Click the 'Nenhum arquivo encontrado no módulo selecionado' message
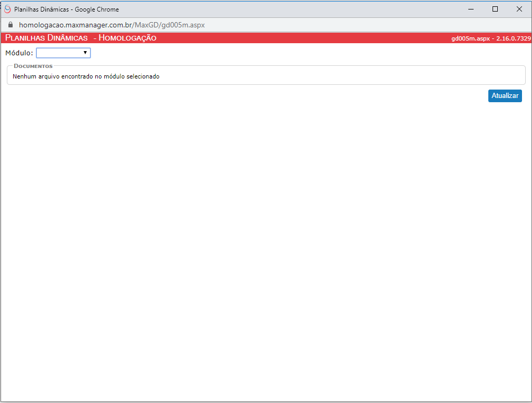 pos(86,76)
